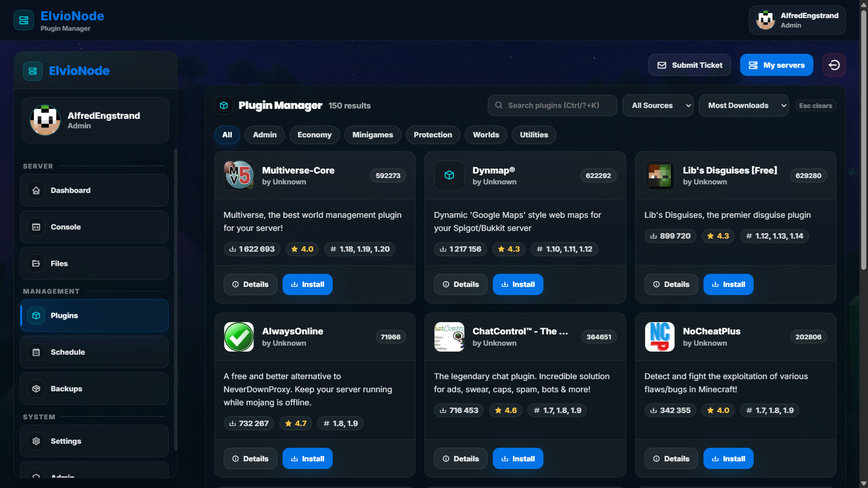Open Backups in the sidebar
Screen dimensions: 868x488
tap(94, 389)
